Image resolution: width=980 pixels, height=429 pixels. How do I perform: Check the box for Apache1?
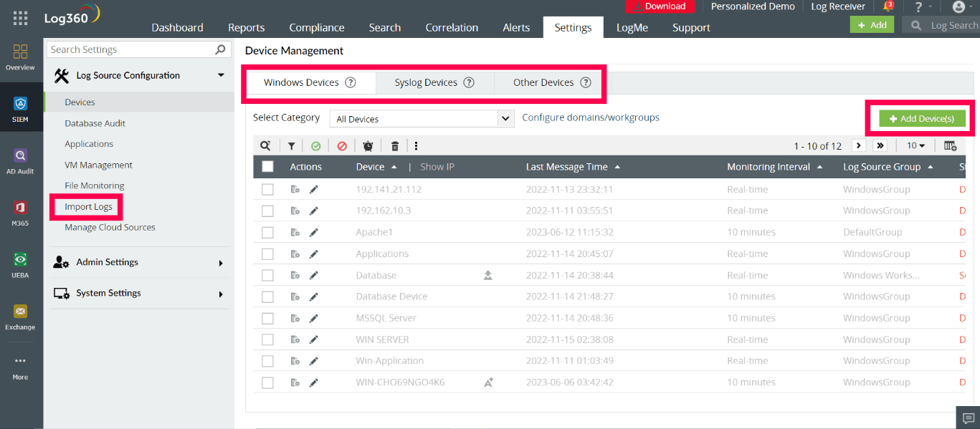coord(267,233)
